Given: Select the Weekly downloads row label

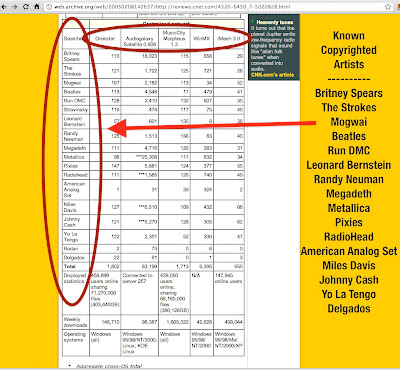Looking at the screenshot, I should tap(75, 322).
